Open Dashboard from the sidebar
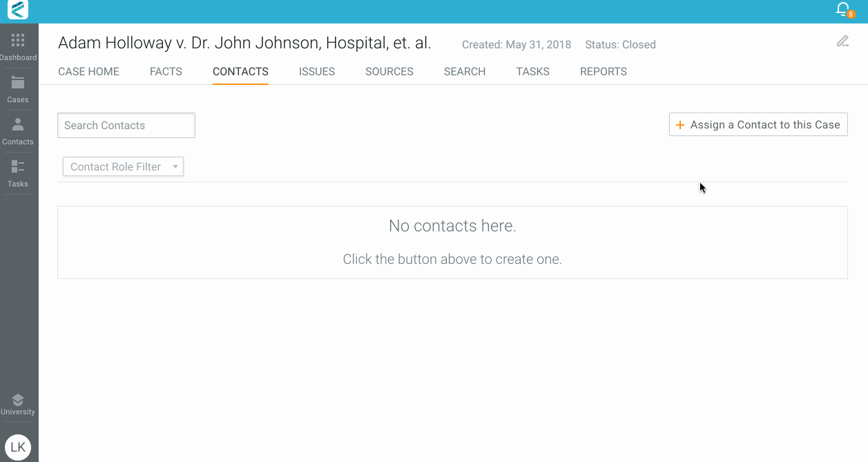 coord(18,47)
